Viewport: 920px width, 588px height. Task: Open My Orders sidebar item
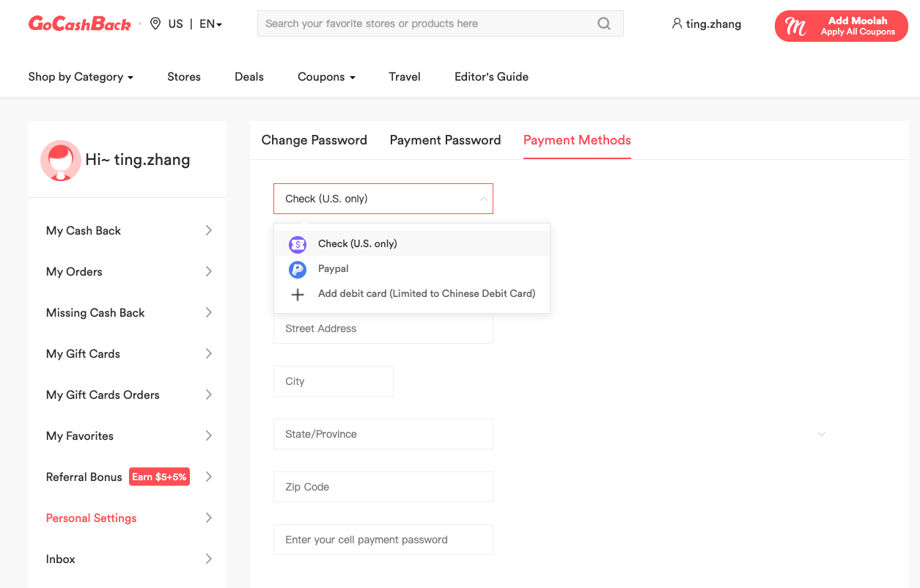pyautogui.click(x=128, y=271)
